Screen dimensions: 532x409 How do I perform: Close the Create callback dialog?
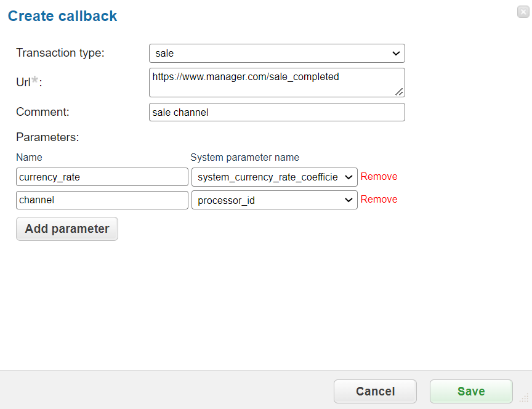pos(523,12)
